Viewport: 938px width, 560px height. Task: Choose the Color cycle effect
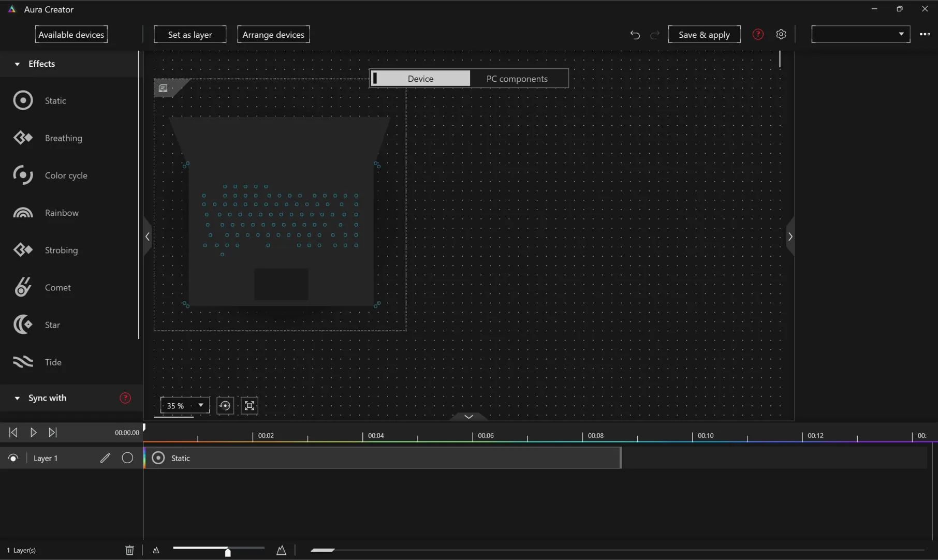click(66, 175)
